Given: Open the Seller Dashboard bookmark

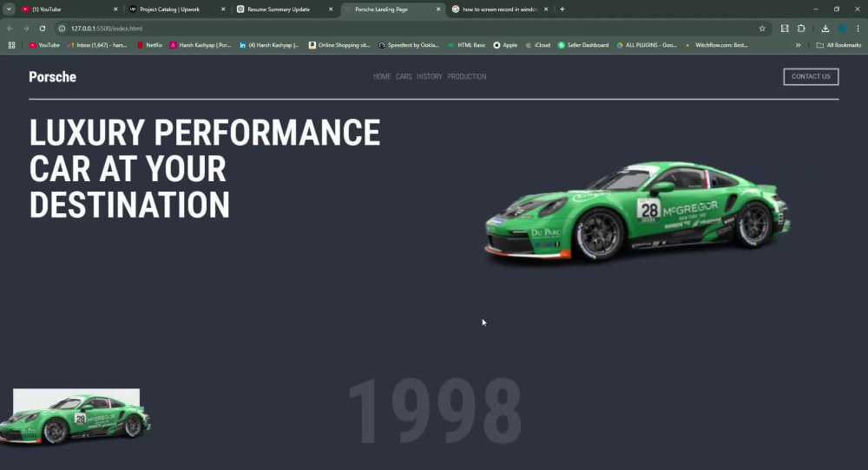Looking at the screenshot, I should coord(583,45).
